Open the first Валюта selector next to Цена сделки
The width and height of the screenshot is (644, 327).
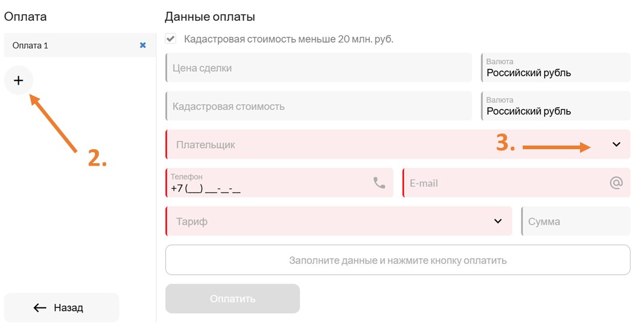click(555, 68)
